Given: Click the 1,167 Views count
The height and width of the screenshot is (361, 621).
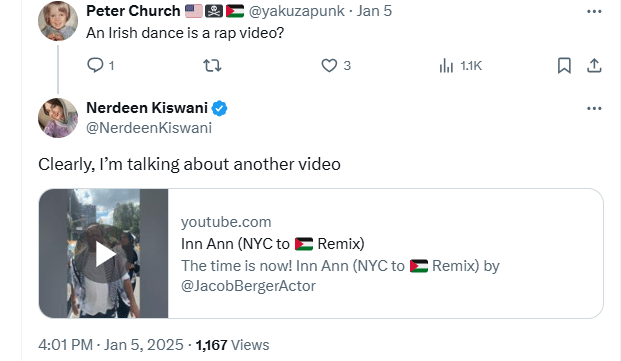Looking at the screenshot, I should [x=232, y=345].
